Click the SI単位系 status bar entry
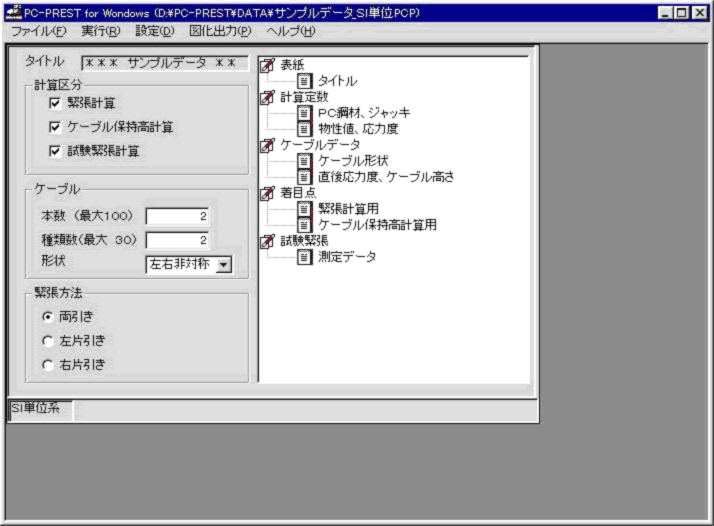This screenshot has height=526, width=714. (40, 409)
